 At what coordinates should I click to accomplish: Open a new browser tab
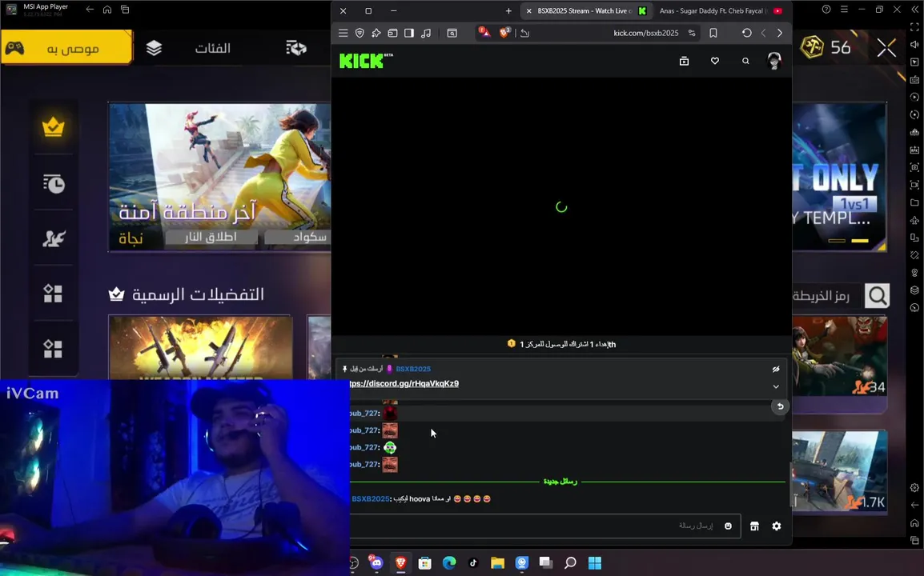click(508, 10)
